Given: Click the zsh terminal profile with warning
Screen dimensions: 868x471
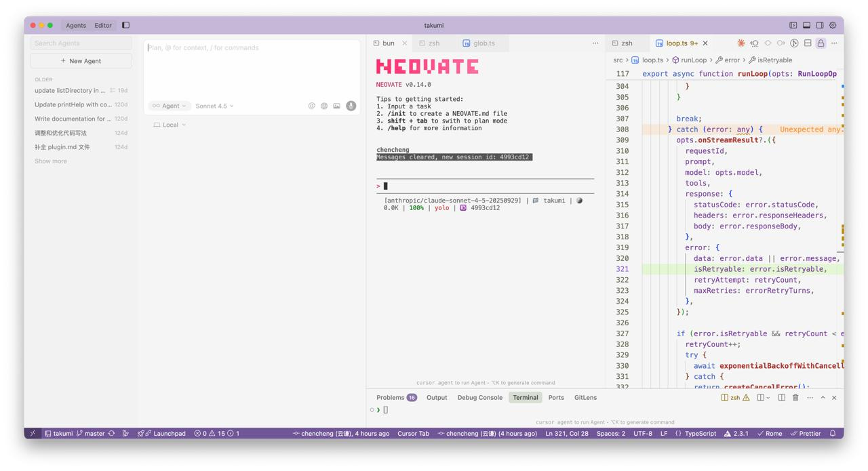Looking at the screenshot, I should click(735, 398).
